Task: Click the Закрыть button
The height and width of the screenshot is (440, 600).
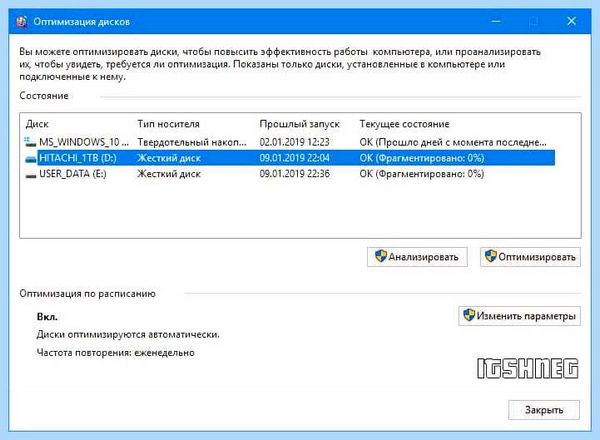Action: pyautogui.click(x=544, y=410)
